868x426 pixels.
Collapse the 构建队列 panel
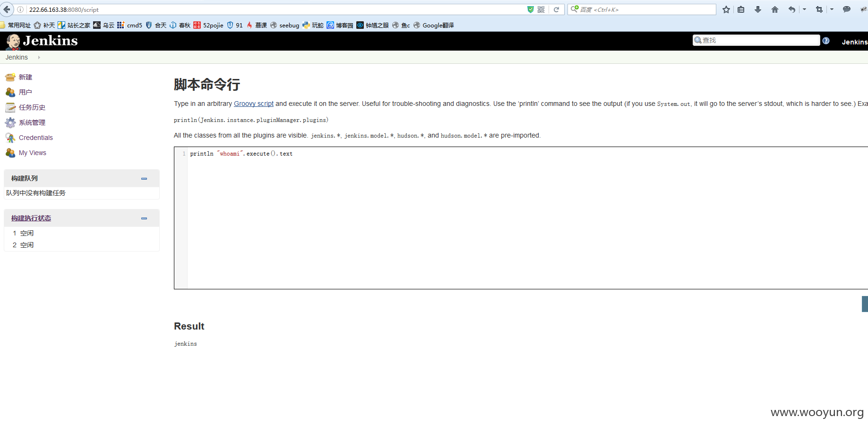coord(144,179)
